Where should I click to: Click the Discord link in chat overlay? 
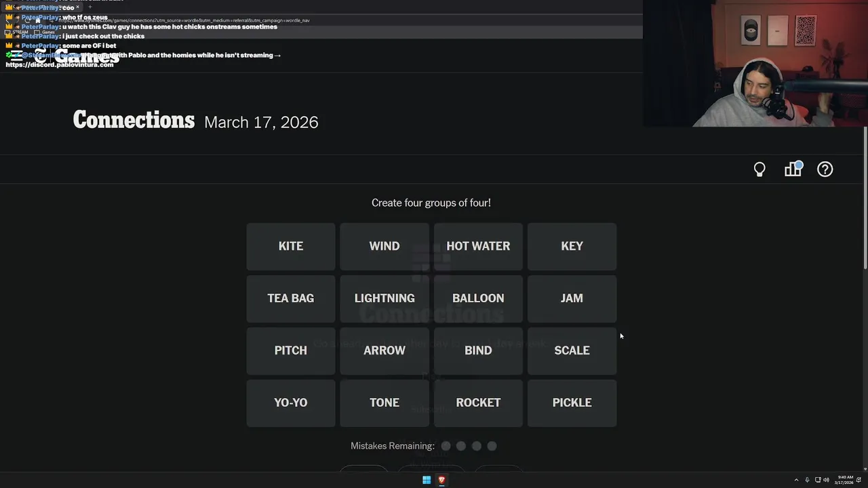tap(60, 65)
